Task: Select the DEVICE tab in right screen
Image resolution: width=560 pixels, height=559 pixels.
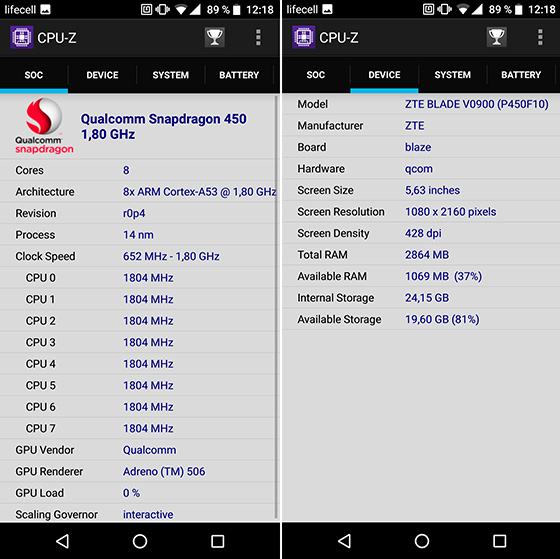Action: pos(384,75)
